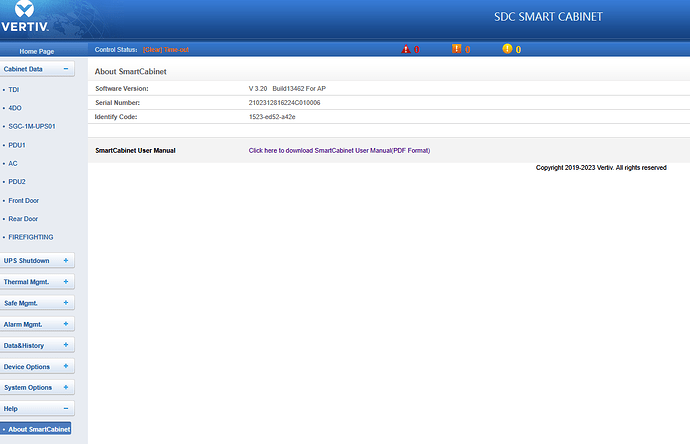Expand the Alarm Mgmt. section
Screen dimensions: 690x444
pos(66,324)
